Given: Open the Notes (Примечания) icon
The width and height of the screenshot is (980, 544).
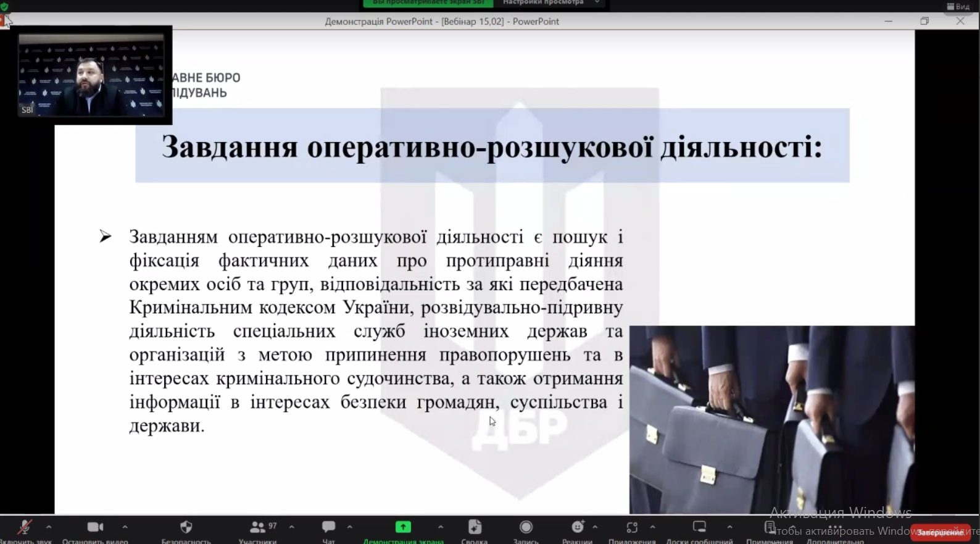Looking at the screenshot, I should (770, 527).
